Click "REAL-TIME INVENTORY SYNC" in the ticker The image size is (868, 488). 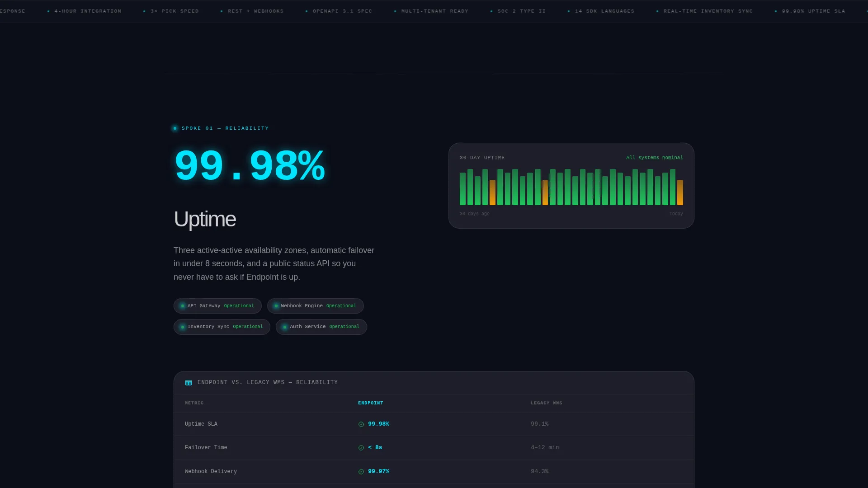click(708, 11)
